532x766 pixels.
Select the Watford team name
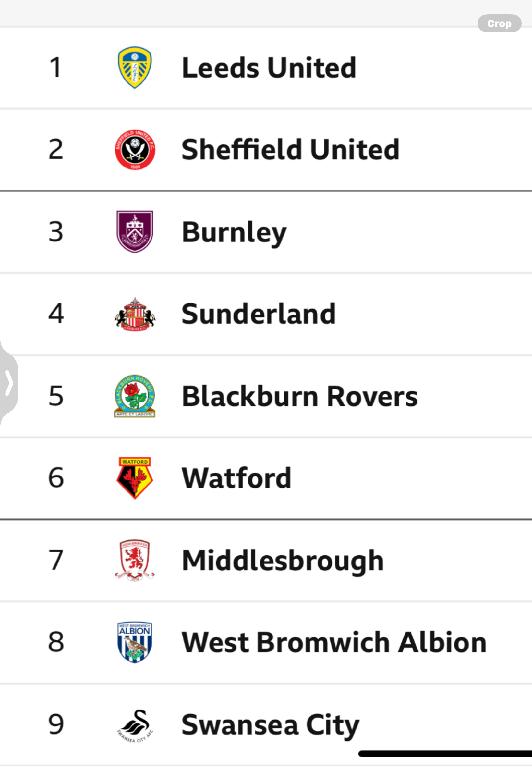[236, 478]
